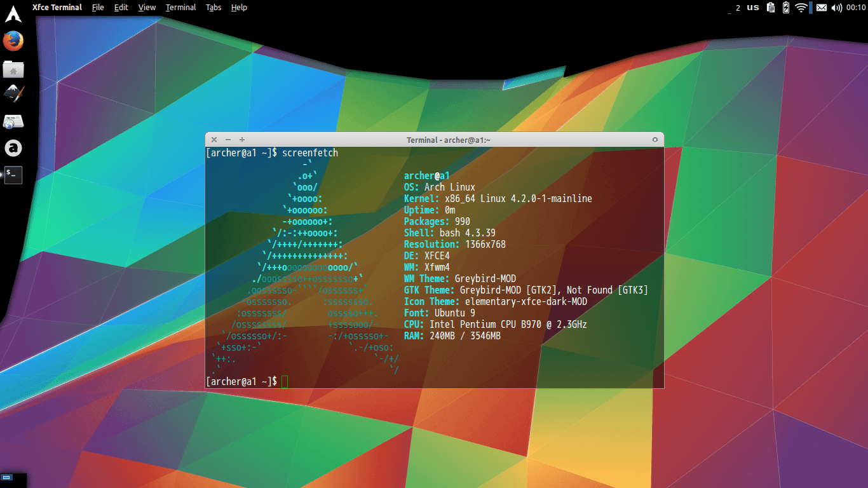
Task: Open the news reader dock icon
Action: tap(13, 121)
